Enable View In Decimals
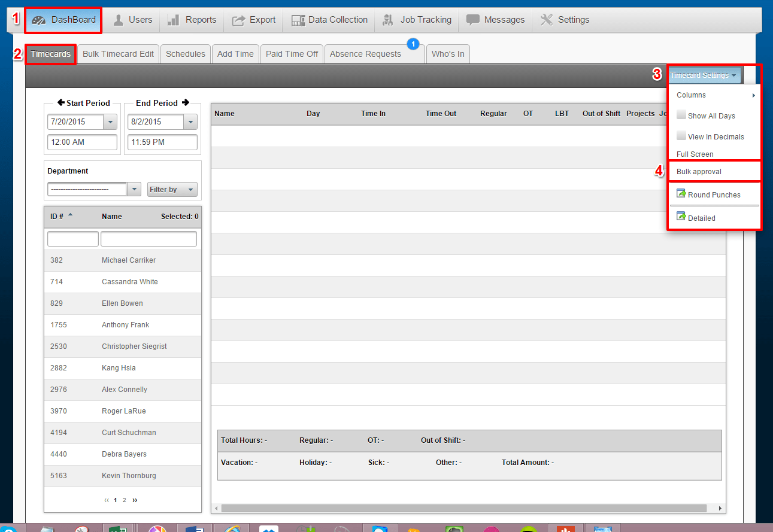This screenshot has height=532, width=773. pos(681,136)
